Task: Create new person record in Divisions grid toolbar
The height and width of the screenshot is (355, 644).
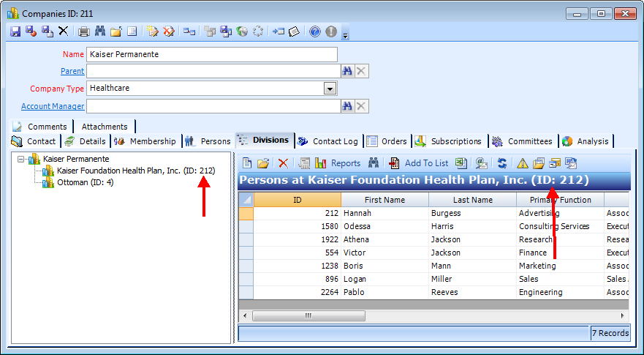Action: pos(247,163)
